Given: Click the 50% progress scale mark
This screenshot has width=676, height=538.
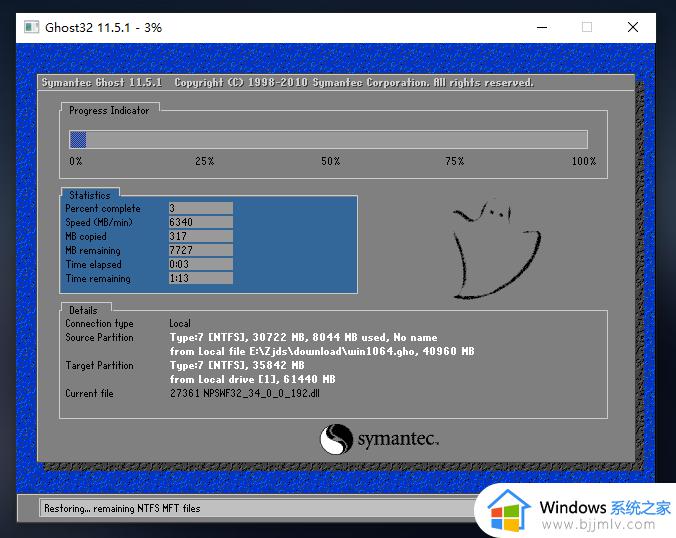Looking at the screenshot, I should 330,161.
